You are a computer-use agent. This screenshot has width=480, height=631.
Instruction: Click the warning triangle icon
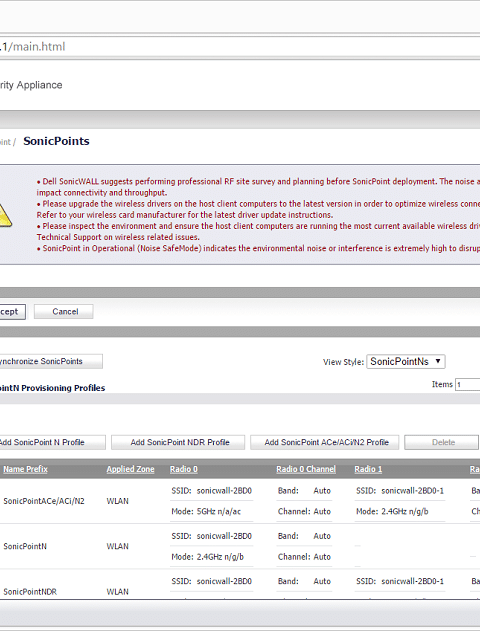coord(5,216)
